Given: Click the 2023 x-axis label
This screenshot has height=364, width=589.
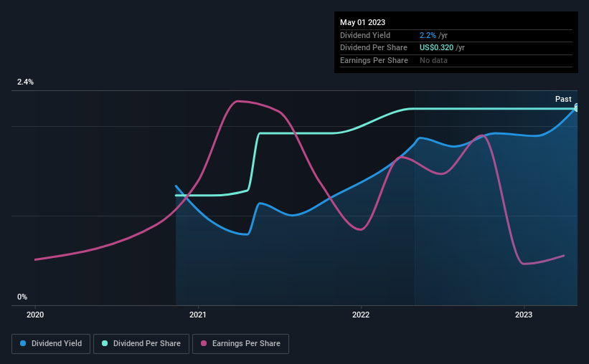Looking at the screenshot, I should [x=524, y=315].
